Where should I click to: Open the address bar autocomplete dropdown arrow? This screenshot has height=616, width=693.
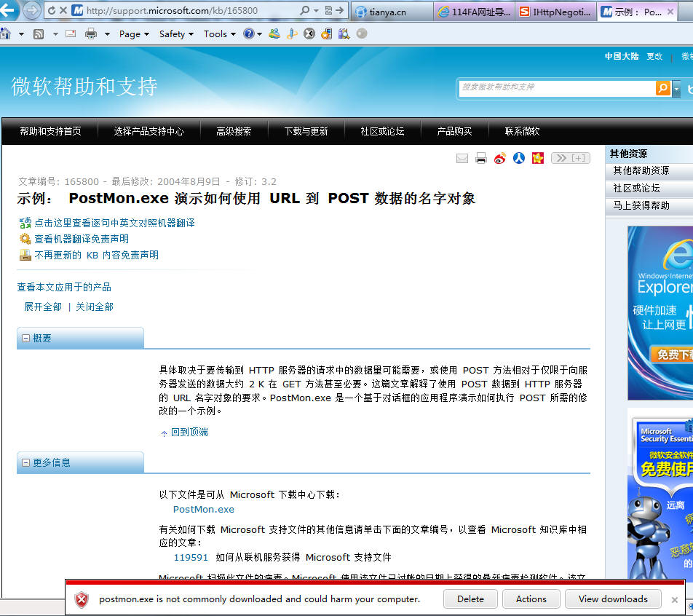point(316,11)
